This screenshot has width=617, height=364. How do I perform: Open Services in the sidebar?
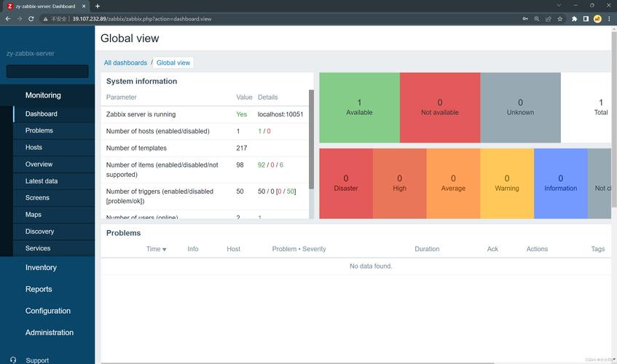54,248
